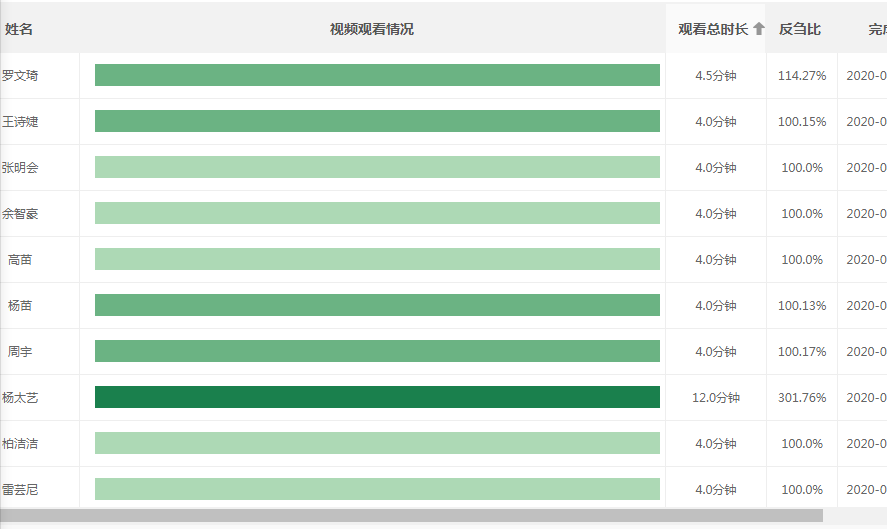Click student name 高苗

(20, 259)
